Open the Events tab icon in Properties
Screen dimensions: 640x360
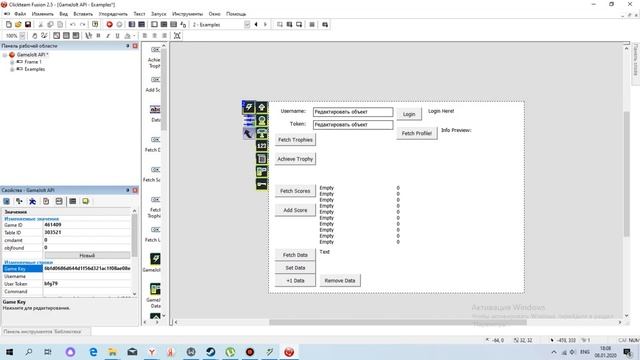(x=72, y=201)
